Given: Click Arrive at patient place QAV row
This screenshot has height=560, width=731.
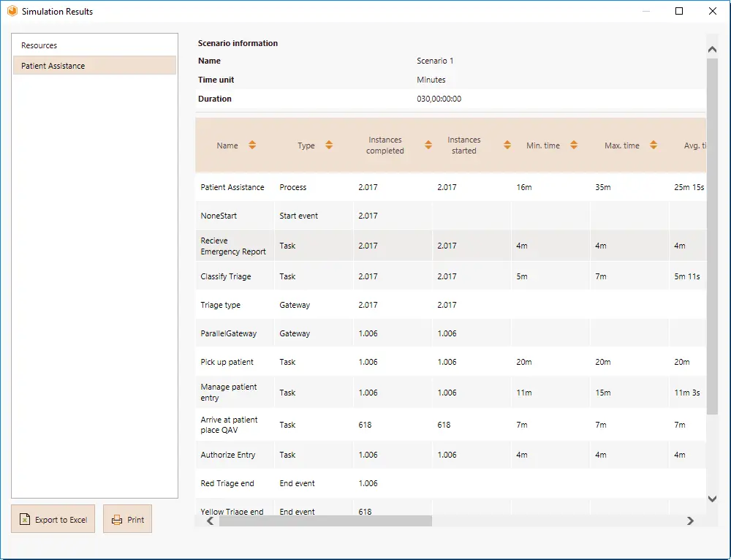Looking at the screenshot, I should pos(229,425).
